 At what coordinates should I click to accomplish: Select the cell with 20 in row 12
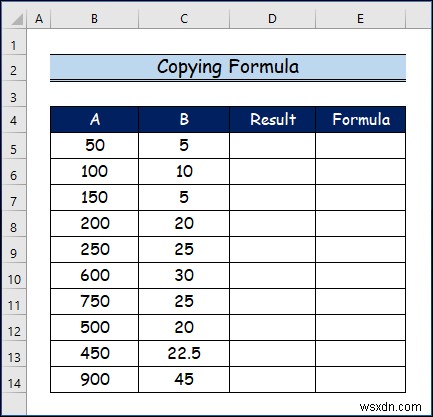184,328
